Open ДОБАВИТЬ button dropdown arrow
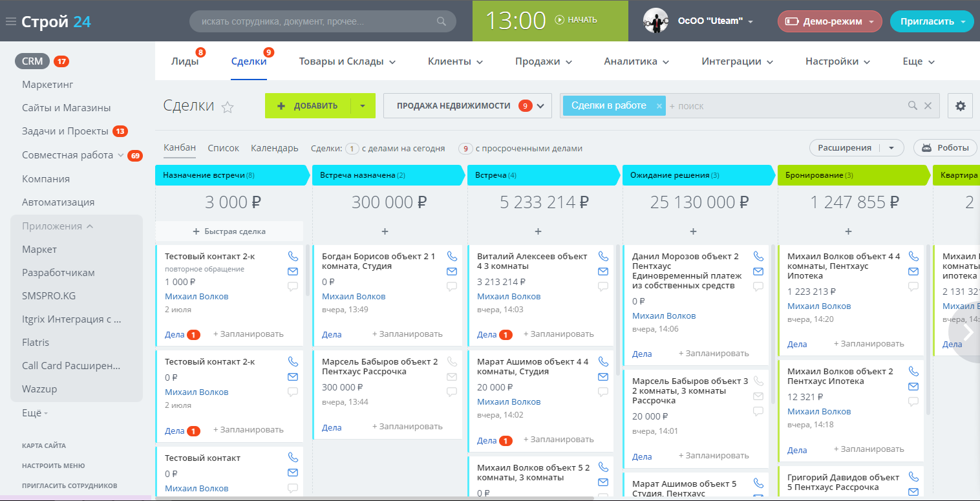The height and width of the screenshot is (501, 980). [363, 106]
